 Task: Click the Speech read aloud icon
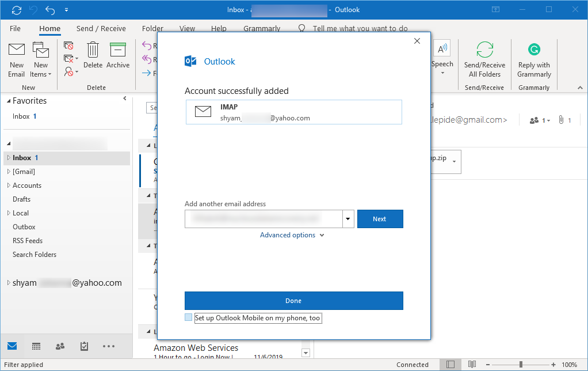point(442,48)
